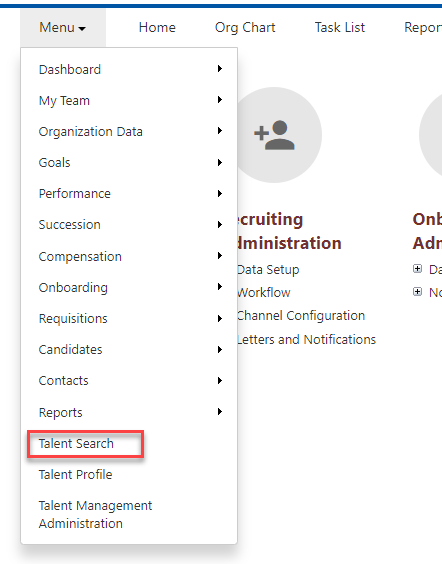This screenshot has width=442, height=564.
Task: Expand the Dashboard submenu arrow
Action: point(220,68)
